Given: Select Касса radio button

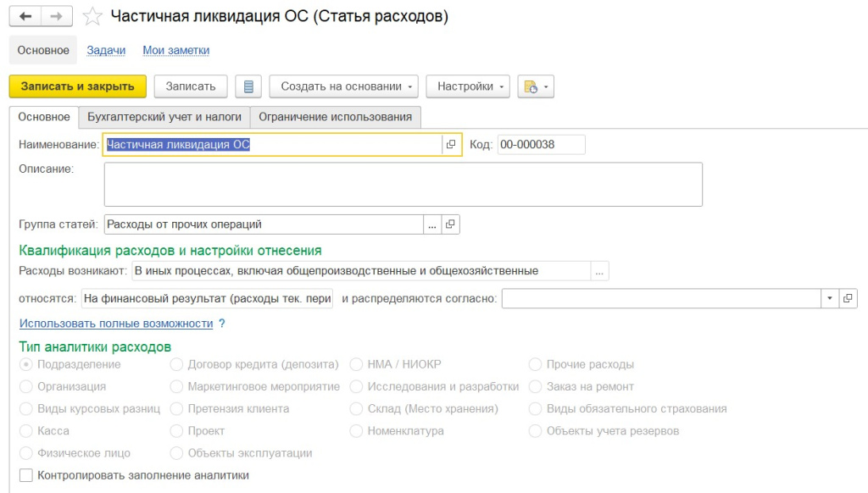Looking at the screenshot, I should point(26,431).
